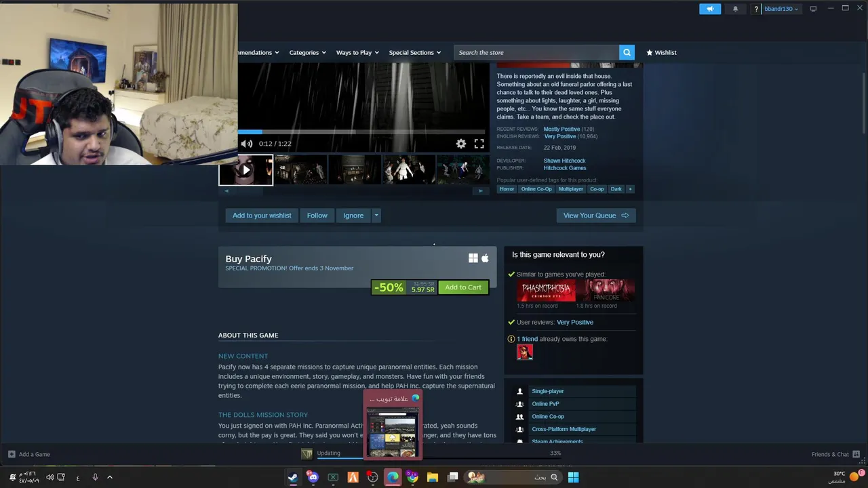Open File Explorer from the taskbar
The width and height of the screenshot is (868, 488).
tap(433, 477)
